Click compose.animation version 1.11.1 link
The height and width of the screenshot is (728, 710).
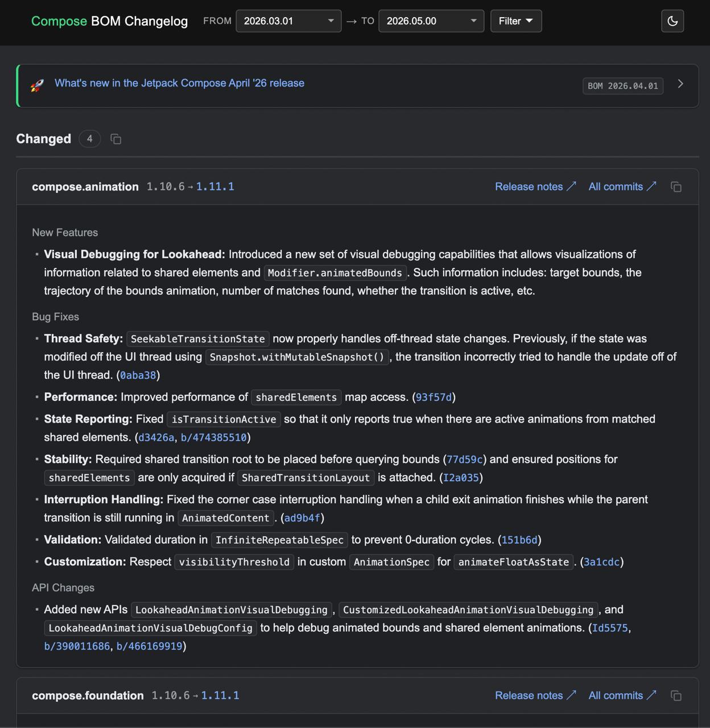(x=215, y=187)
